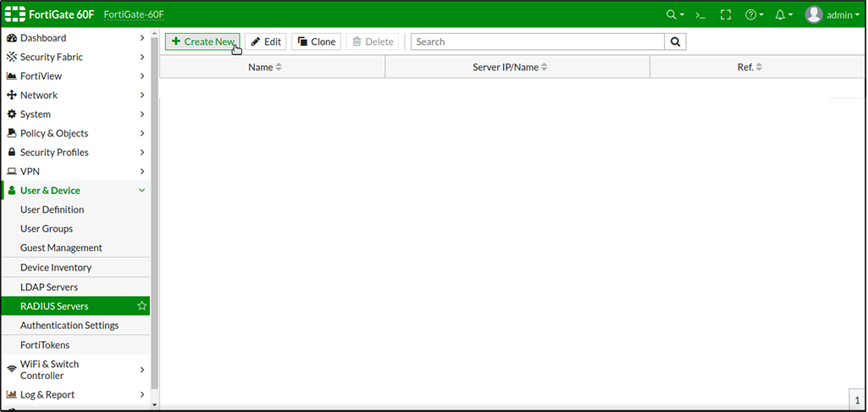This screenshot has width=868, height=412.
Task: Click the magnifier search button
Action: [676, 42]
